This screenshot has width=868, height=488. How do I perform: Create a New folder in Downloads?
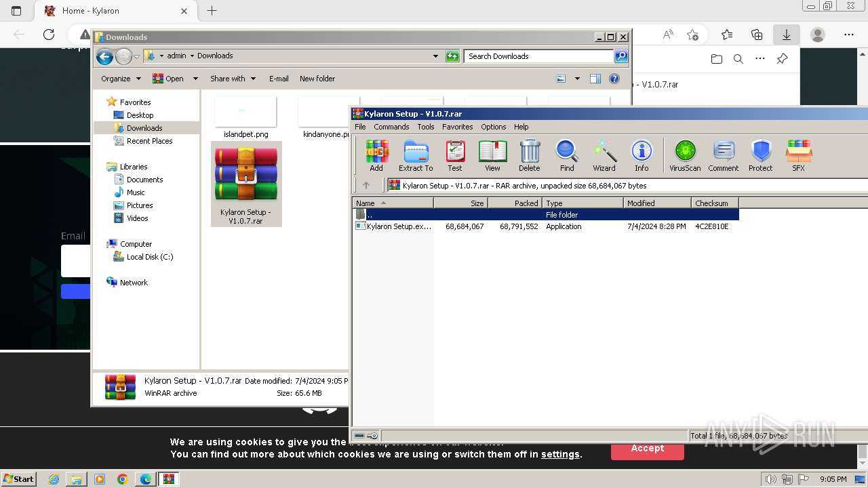(317, 79)
